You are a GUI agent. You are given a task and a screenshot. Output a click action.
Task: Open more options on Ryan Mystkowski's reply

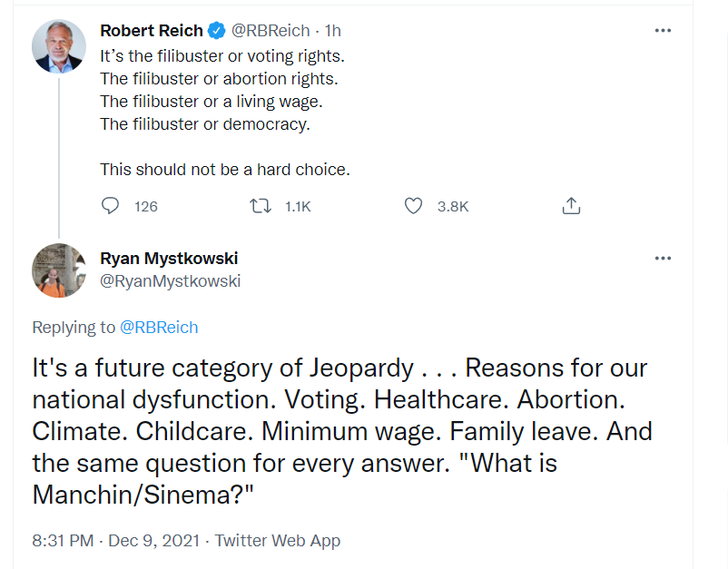tap(663, 259)
